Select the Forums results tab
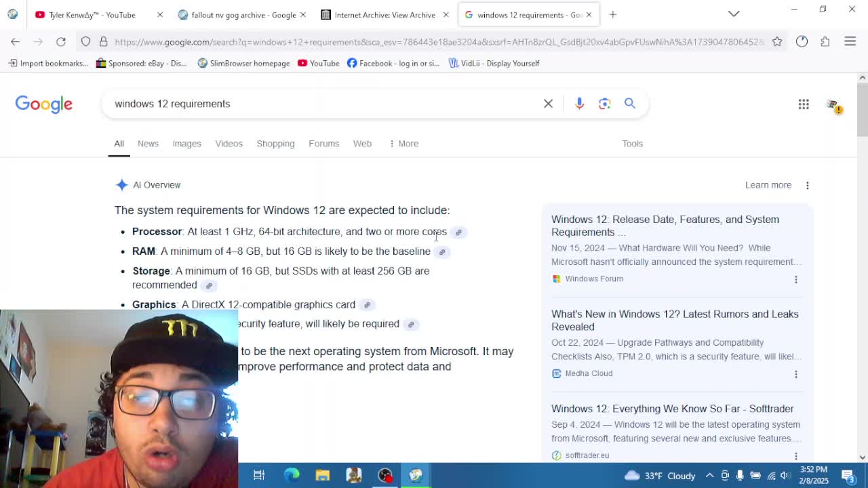Image resolution: width=868 pixels, height=488 pixels. click(323, 144)
